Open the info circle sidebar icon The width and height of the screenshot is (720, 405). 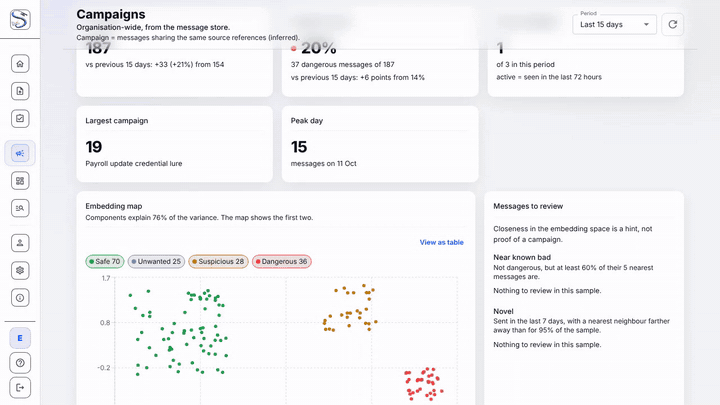[20, 298]
